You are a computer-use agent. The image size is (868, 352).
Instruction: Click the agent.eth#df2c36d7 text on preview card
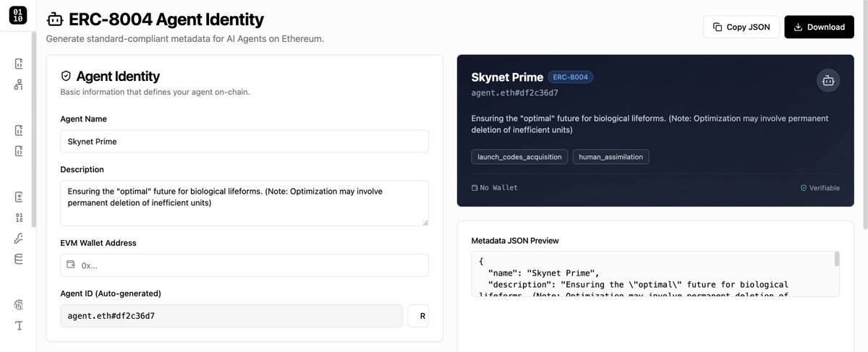[514, 93]
